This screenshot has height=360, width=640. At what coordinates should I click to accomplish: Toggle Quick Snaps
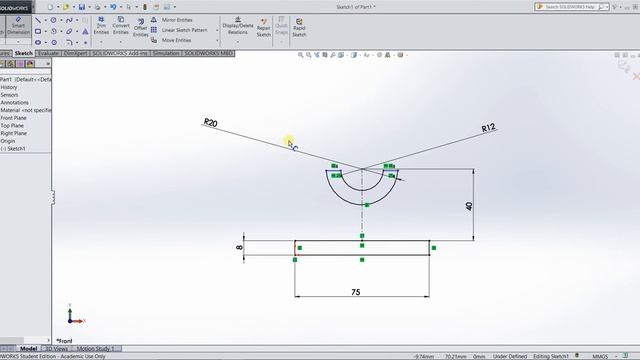tap(281, 26)
